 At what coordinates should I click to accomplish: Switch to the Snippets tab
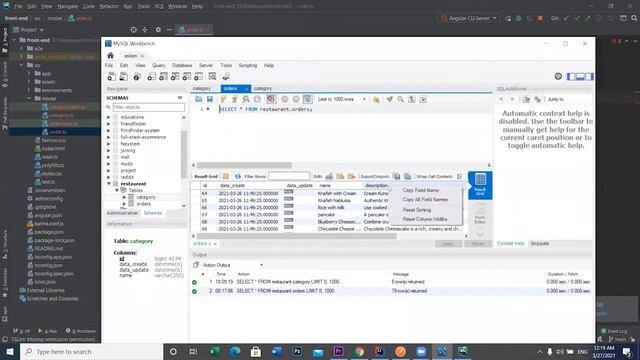[x=540, y=244]
